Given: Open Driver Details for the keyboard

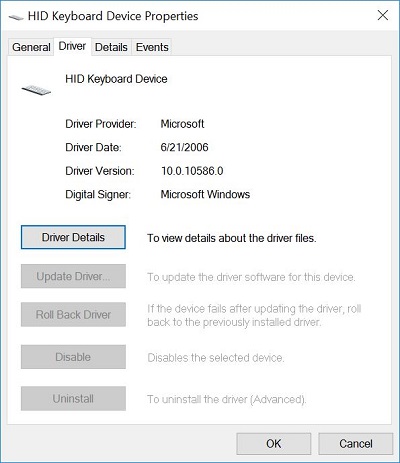Looking at the screenshot, I should (x=73, y=237).
